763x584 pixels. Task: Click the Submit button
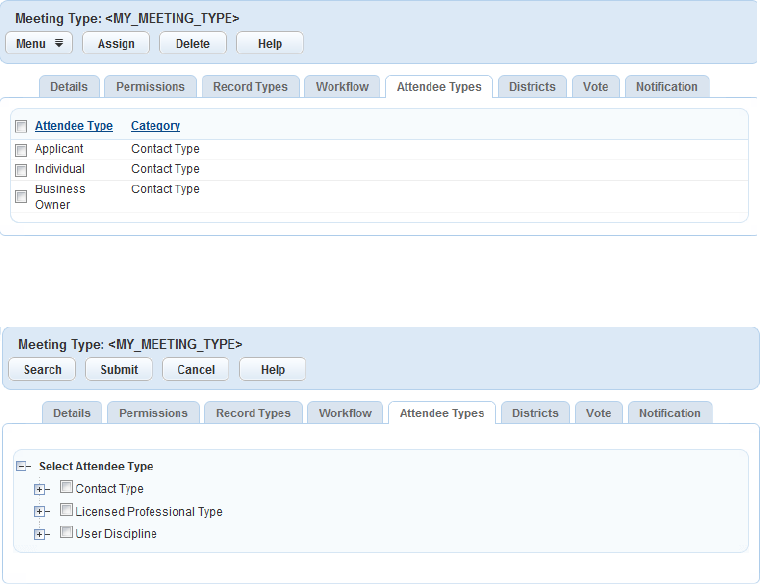[119, 369]
